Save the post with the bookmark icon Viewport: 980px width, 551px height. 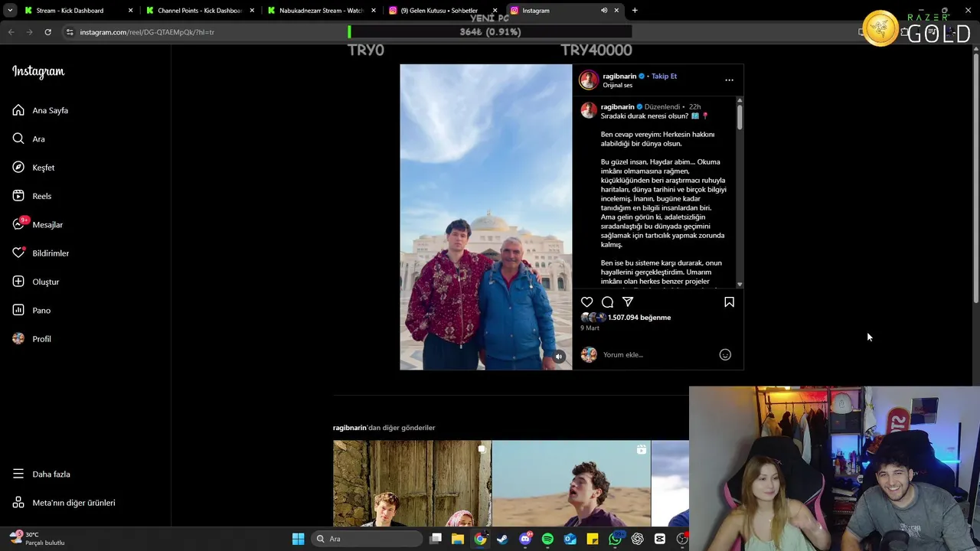click(x=729, y=302)
